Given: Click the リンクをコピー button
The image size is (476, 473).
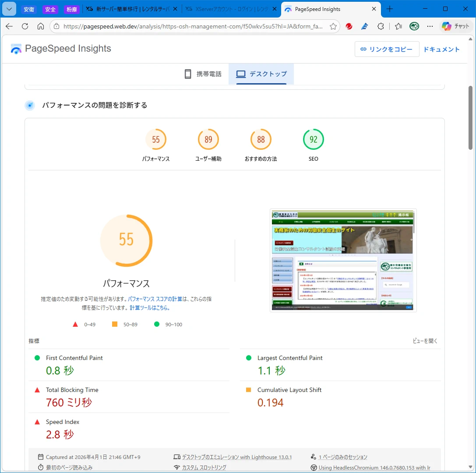Looking at the screenshot, I should 387,49.
